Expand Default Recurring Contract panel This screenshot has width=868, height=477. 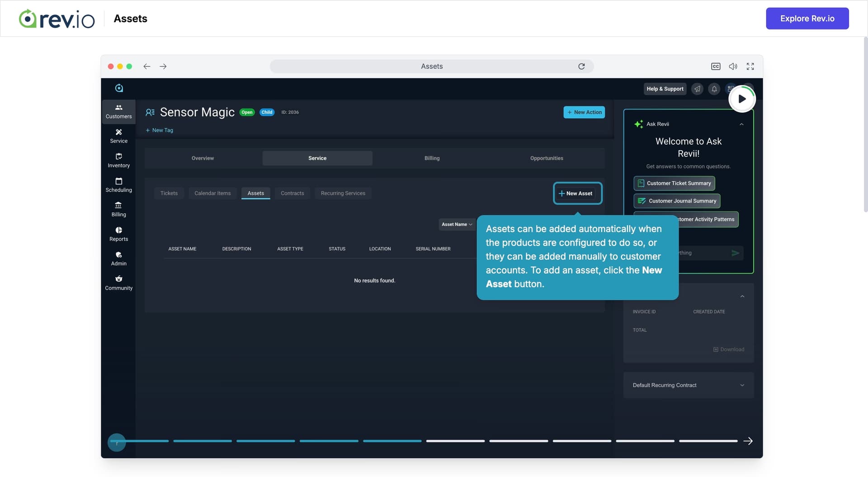[x=742, y=385]
